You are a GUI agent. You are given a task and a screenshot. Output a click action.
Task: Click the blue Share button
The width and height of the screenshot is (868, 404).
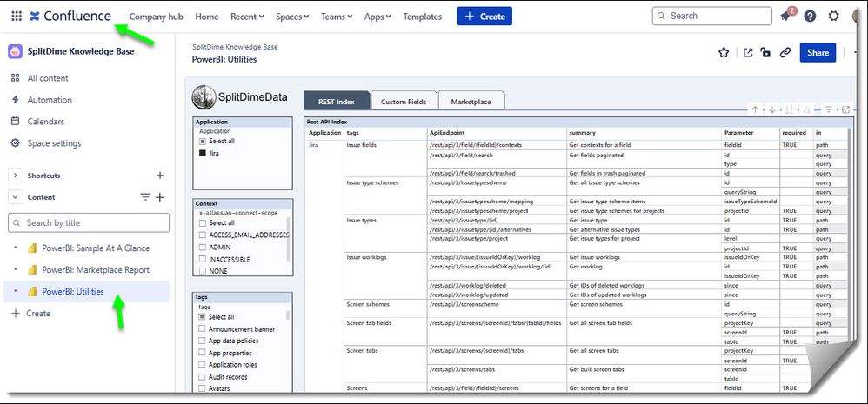click(x=818, y=53)
